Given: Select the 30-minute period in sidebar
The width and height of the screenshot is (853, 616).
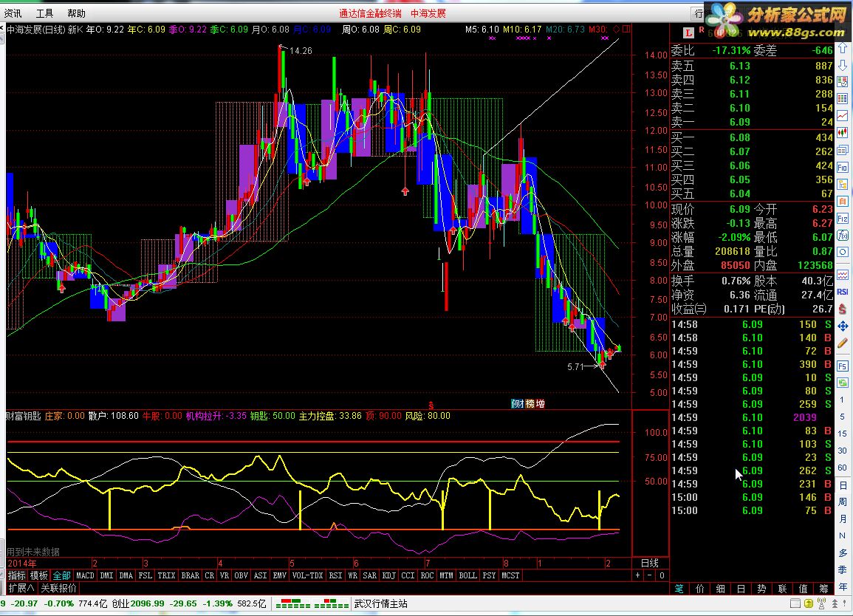Looking at the screenshot, I should (842, 451).
